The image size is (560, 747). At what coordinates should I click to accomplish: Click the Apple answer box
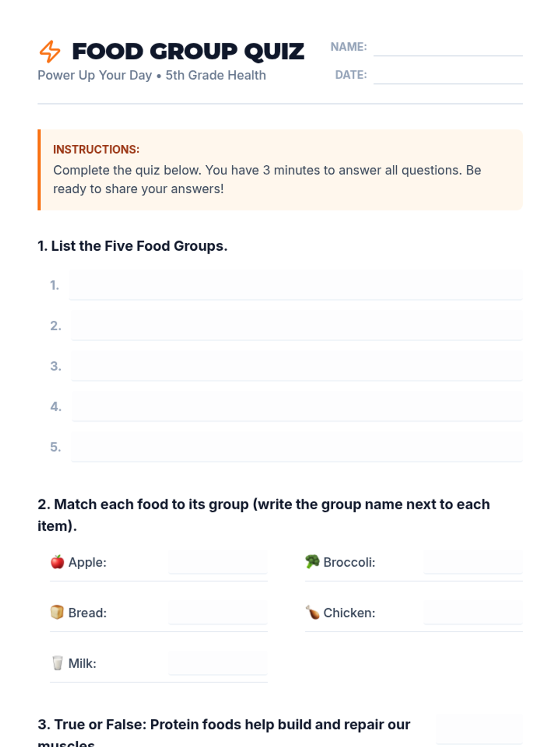click(x=218, y=562)
